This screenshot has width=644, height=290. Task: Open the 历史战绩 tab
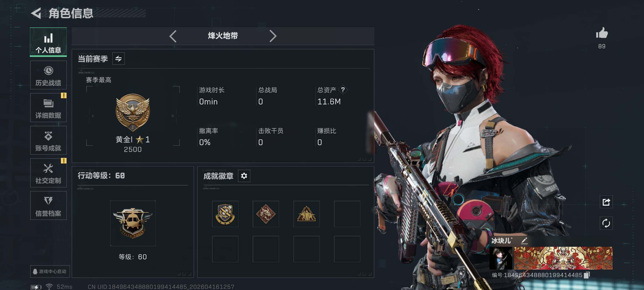click(48, 75)
